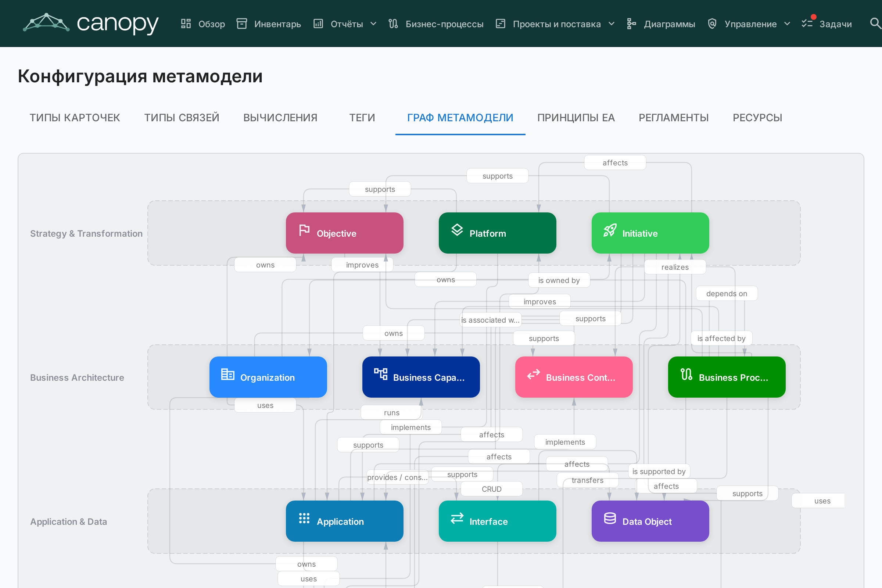The width and height of the screenshot is (882, 588).
Task: Open the ПРИНЦИПЫ ЕА tab
Action: [576, 118]
